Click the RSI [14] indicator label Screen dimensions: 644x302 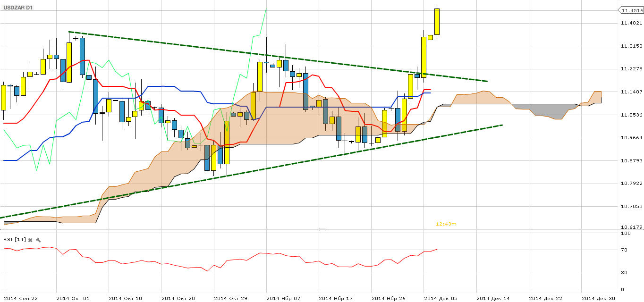(x=14, y=240)
